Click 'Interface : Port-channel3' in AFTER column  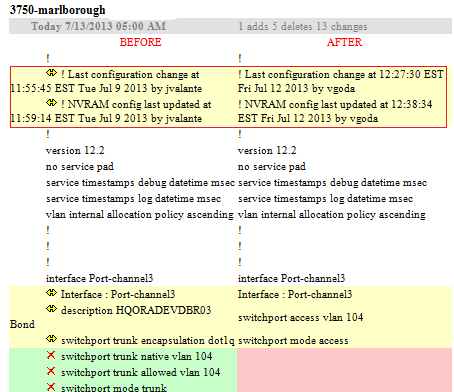[295, 295]
